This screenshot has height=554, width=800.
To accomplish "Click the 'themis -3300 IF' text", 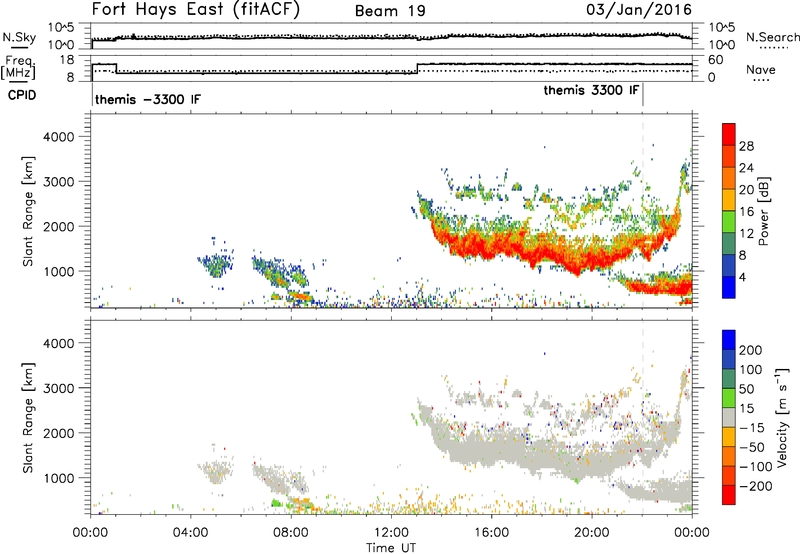I will point(148,99).
